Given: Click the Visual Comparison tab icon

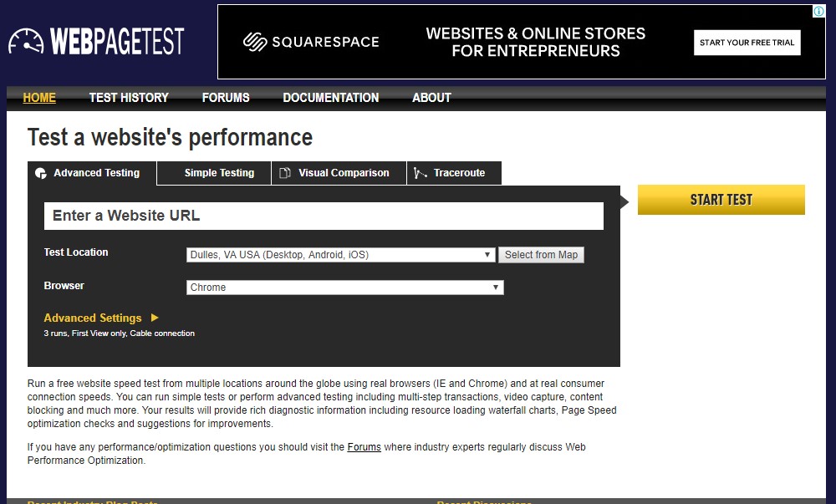Looking at the screenshot, I should click(285, 173).
